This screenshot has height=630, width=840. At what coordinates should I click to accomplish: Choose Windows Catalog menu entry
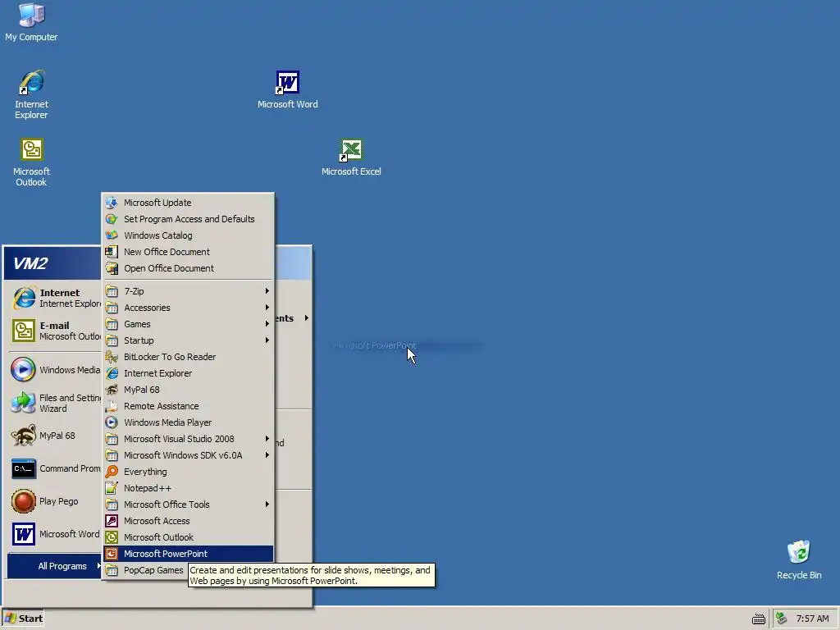[x=188, y=235]
